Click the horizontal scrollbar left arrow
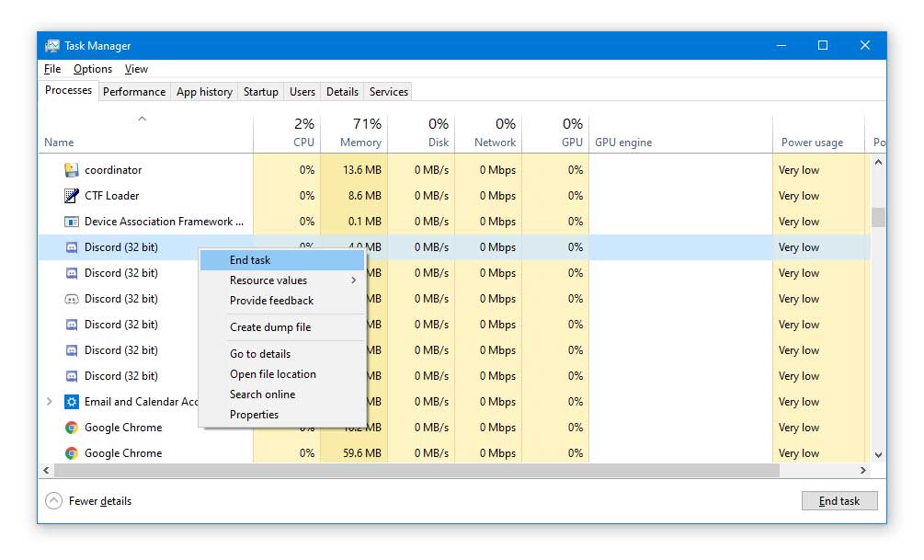Screen dimensions: 924x560 [46, 471]
